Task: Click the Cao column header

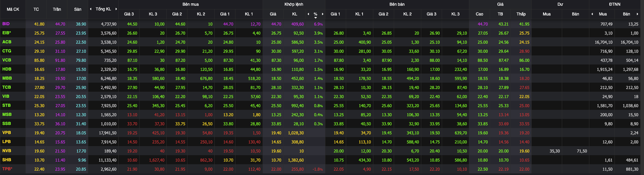Action: [480, 14]
